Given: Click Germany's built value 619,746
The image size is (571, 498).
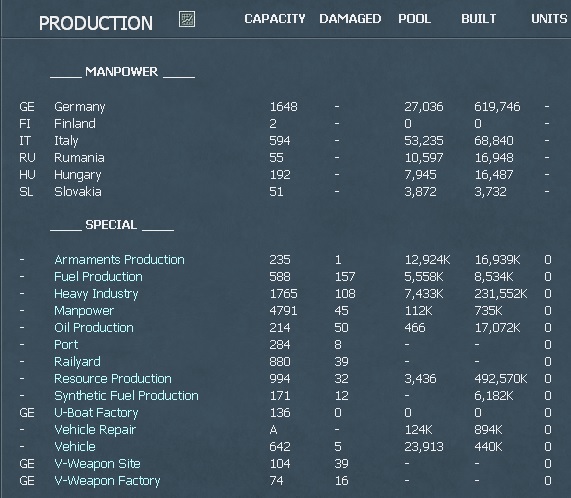Looking at the screenshot, I should coord(497,107).
